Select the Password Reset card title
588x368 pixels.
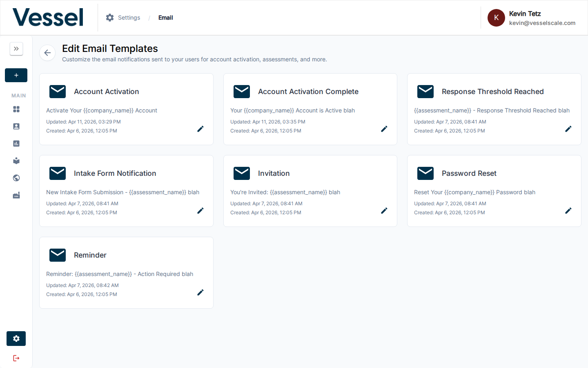click(469, 173)
